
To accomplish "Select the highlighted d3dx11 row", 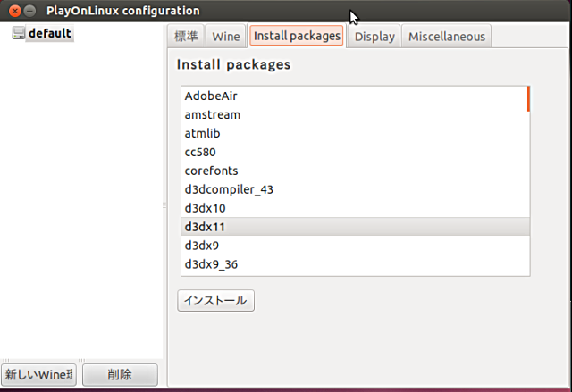I will [356, 227].
